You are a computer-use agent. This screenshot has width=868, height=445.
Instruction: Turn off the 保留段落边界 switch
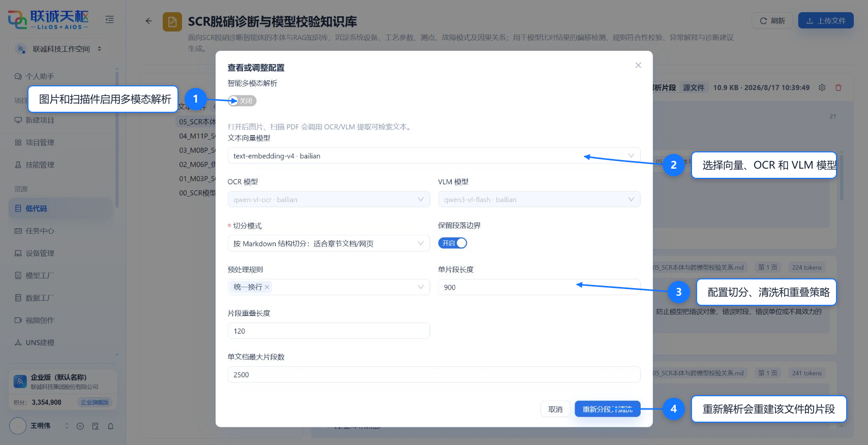point(453,243)
